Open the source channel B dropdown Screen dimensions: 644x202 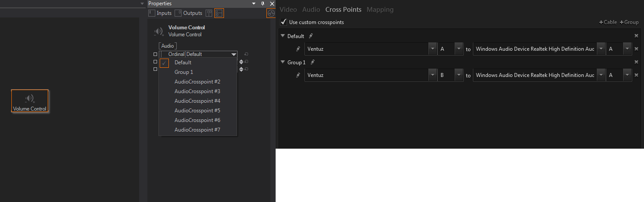[x=458, y=75]
